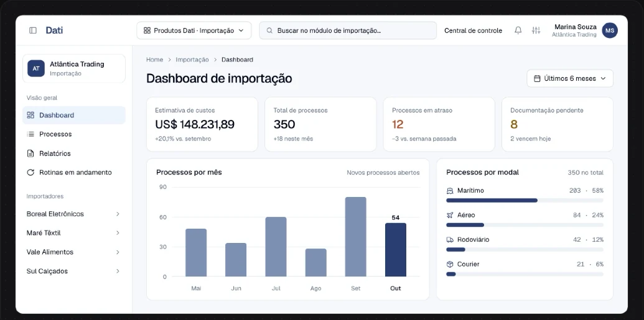This screenshot has width=644, height=320.
Task: Open the notifications bell
Action: tap(518, 30)
